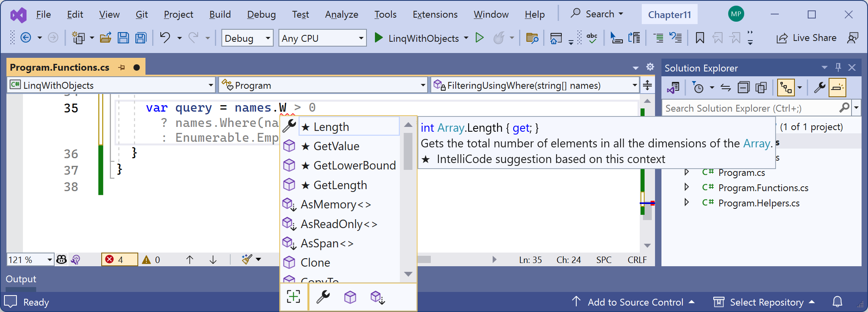Screen dimensions: 868x312
Task: Open editor settings gear icon
Action: (x=650, y=67)
